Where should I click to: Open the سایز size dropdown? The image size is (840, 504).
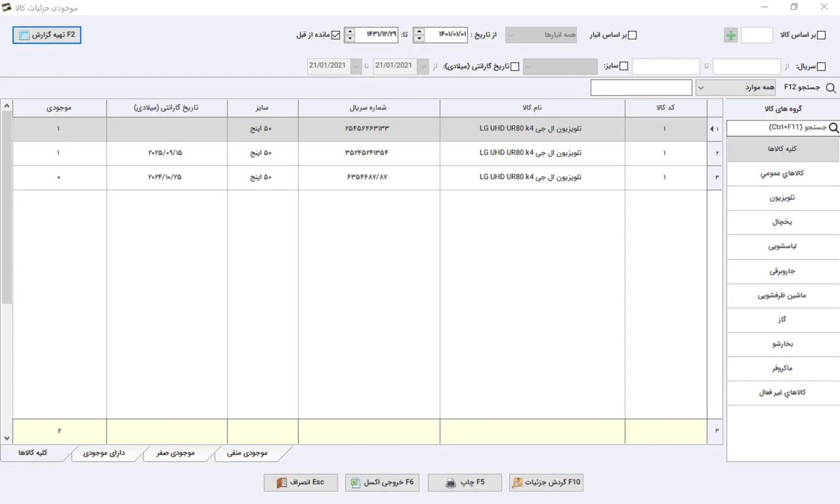560,66
